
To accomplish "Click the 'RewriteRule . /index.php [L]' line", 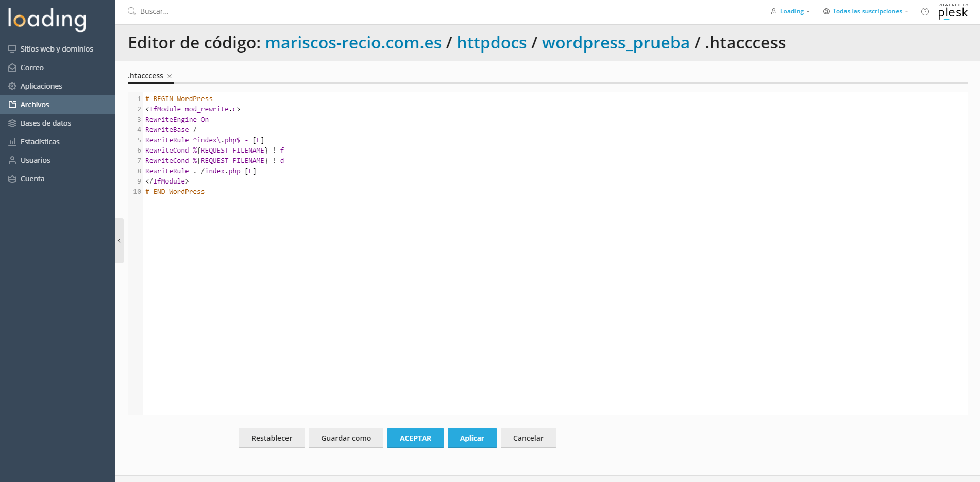I will click(x=200, y=171).
